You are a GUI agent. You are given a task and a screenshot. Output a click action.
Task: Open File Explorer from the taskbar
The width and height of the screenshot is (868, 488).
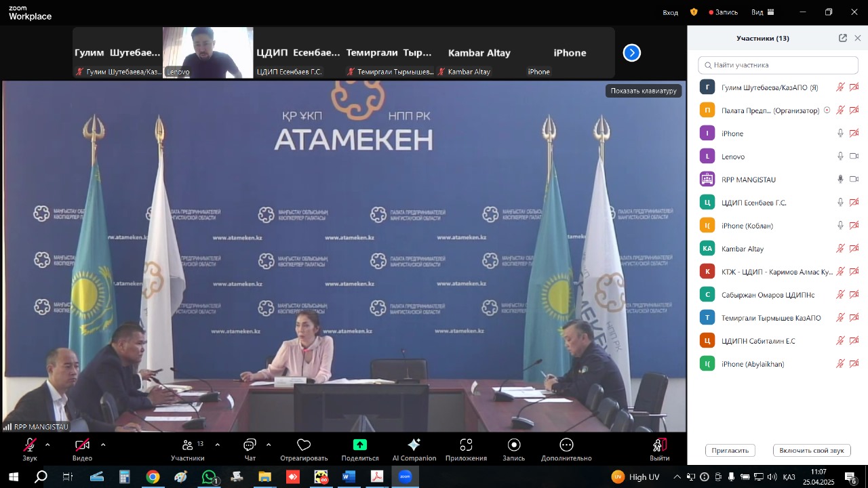[264, 477]
